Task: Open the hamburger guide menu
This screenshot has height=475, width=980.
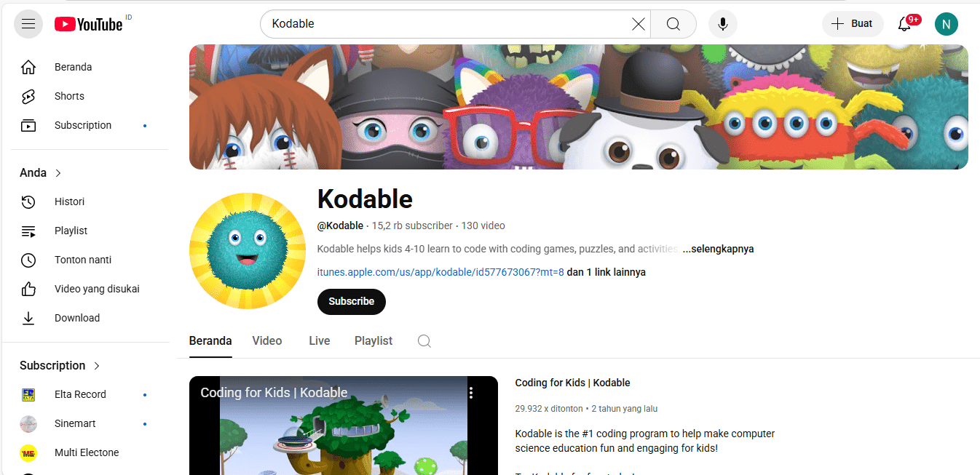Action: [x=28, y=24]
